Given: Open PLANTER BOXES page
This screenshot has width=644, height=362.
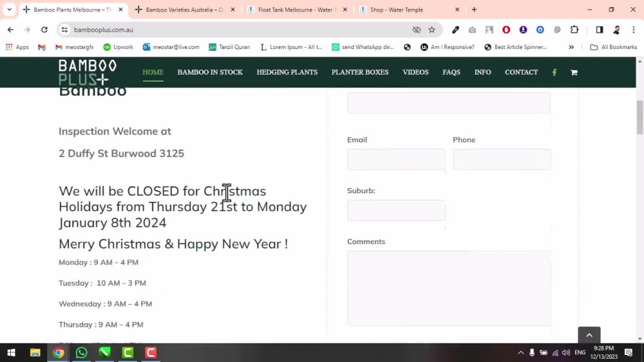Looking at the screenshot, I should 360,72.
